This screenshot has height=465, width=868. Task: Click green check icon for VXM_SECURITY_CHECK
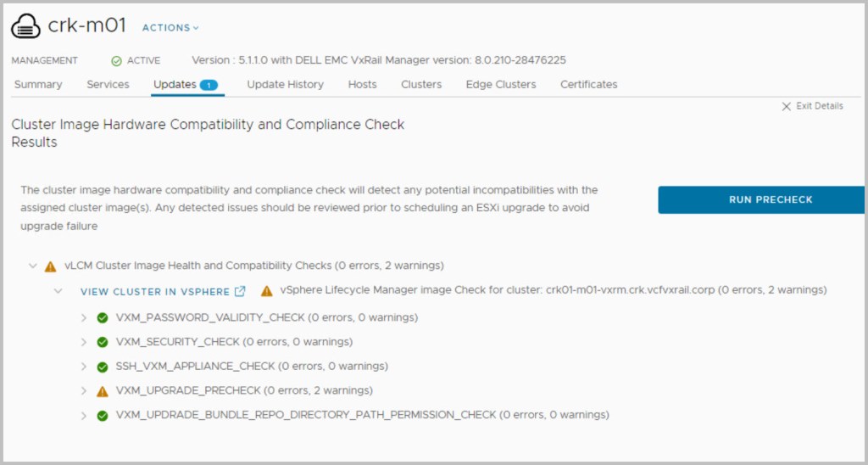[x=103, y=342]
